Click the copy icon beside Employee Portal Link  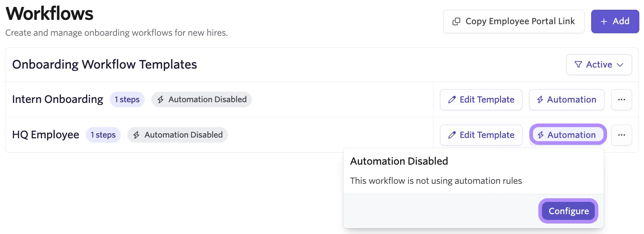coord(456,22)
